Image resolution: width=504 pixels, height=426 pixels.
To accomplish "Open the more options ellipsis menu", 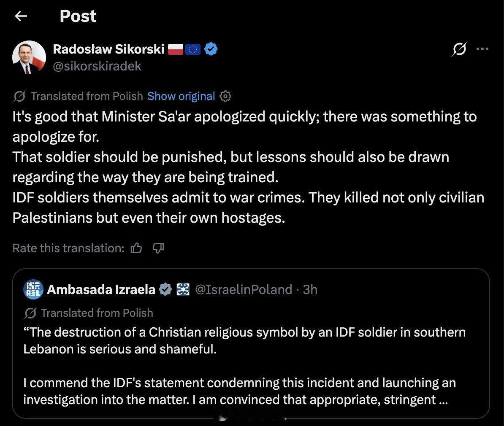I will [x=482, y=49].
